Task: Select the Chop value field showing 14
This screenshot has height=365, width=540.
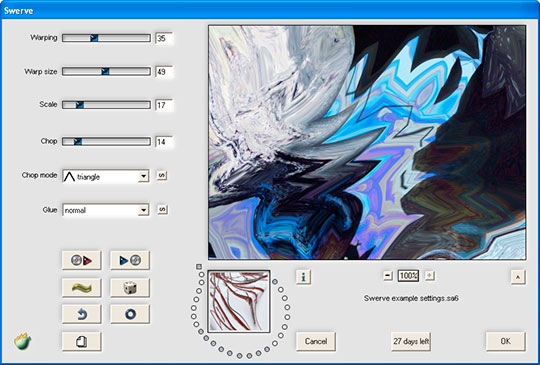Action: pos(164,142)
